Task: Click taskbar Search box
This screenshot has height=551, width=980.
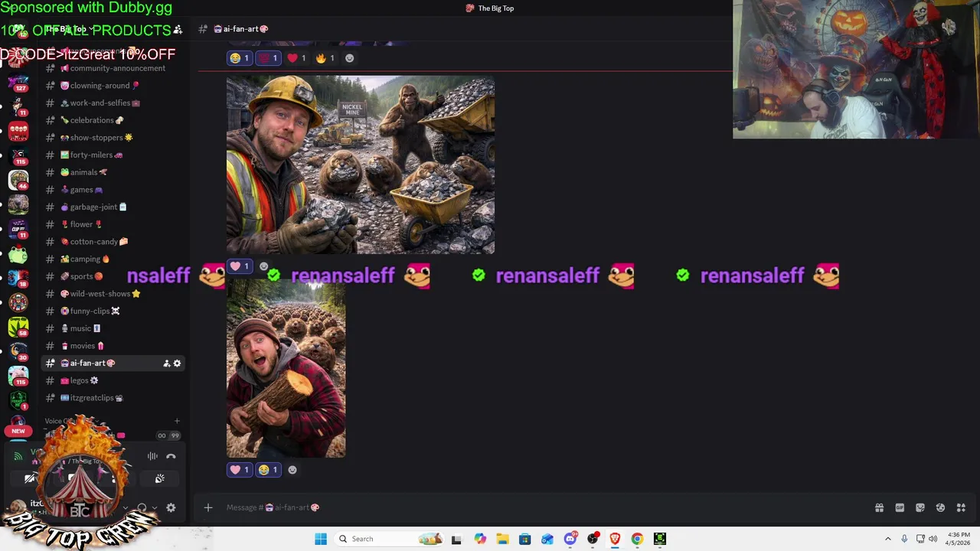Action: 390,539
